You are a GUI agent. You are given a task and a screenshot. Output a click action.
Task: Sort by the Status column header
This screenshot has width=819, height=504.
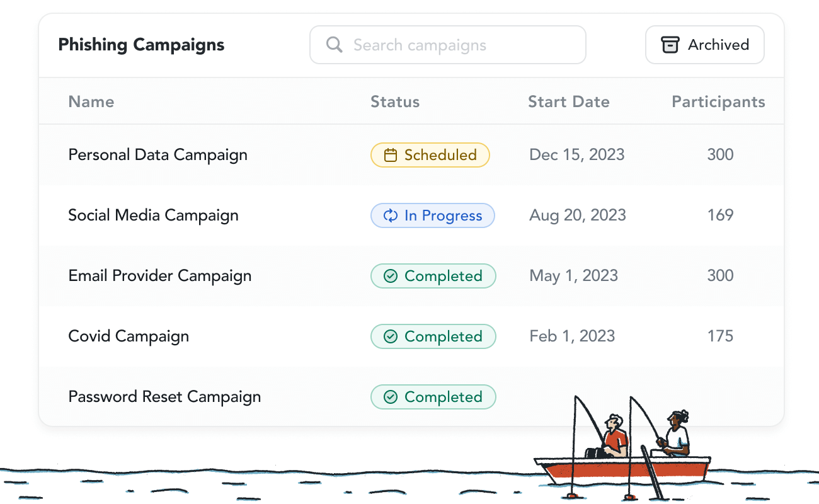pyautogui.click(x=395, y=102)
